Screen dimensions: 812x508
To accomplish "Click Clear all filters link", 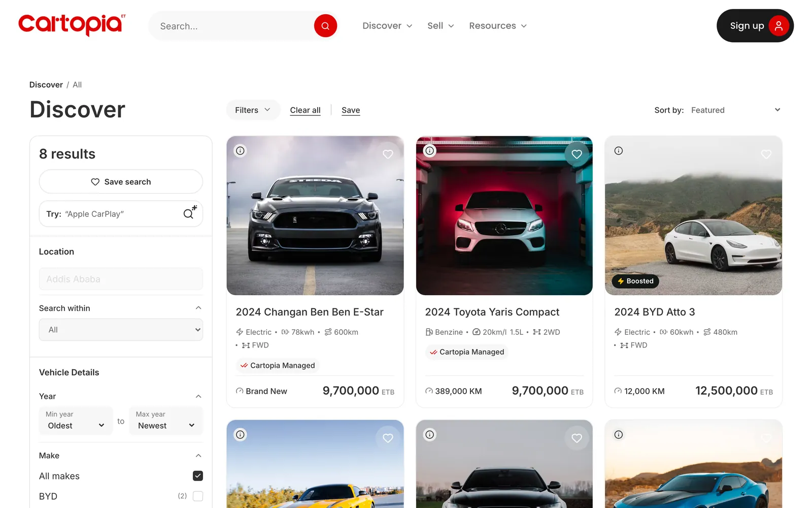I will pos(305,110).
